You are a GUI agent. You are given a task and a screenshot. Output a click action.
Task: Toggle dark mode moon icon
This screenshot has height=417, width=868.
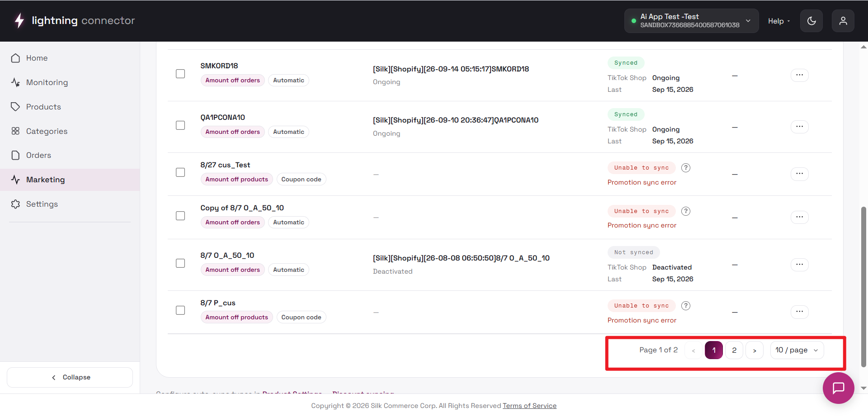(811, 21)
